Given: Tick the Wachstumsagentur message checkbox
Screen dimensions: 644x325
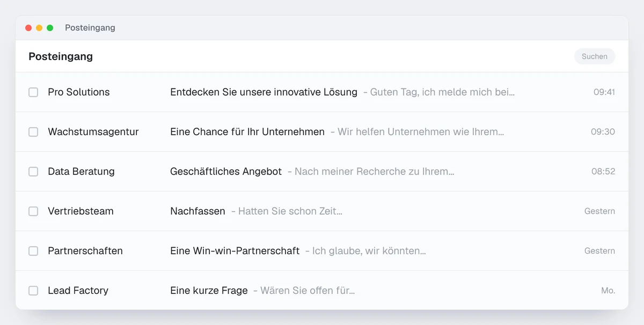Looking at the screenshot, I should (x=33, y=132).
